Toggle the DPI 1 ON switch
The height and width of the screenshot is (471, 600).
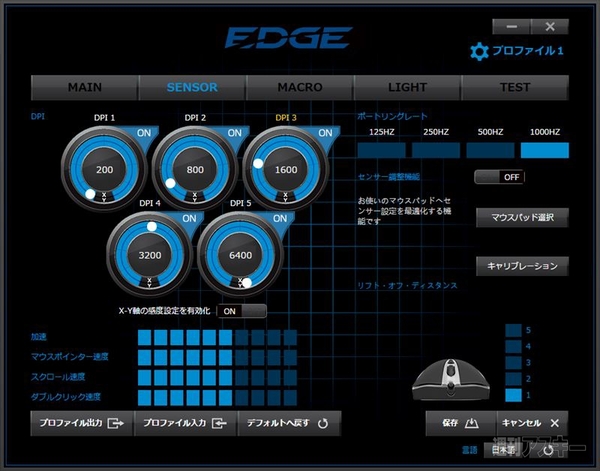[144, 133]
